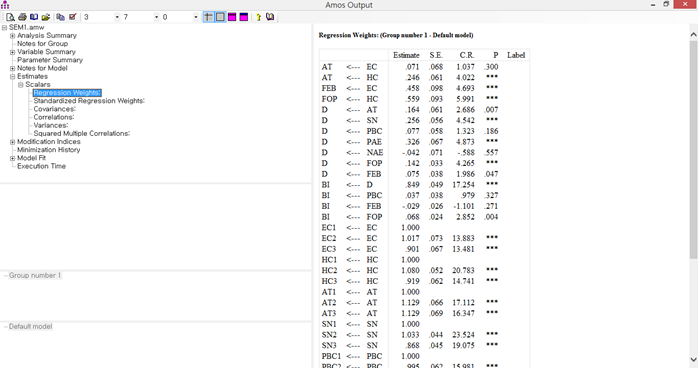Open the dropdown showing 0
The image size is (700, 368).
coord(196,17)
